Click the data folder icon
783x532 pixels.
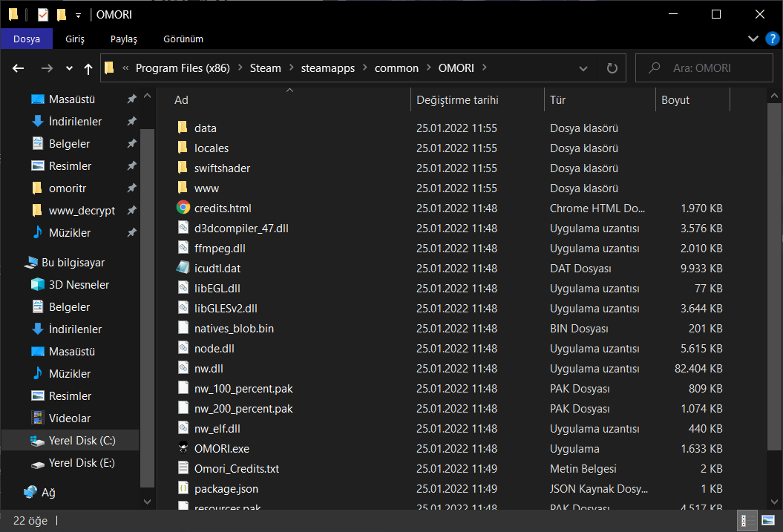(183, 128)
